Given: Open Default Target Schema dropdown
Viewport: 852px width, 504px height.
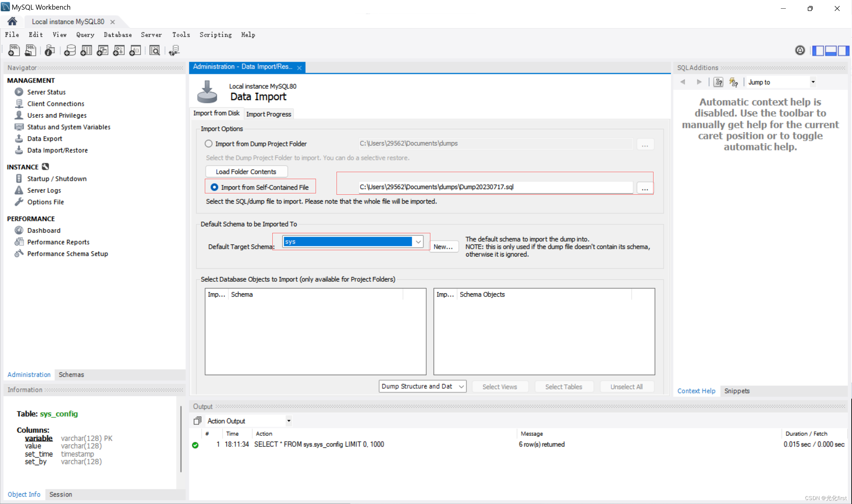Looking at the screenshot, I should 418,242.
